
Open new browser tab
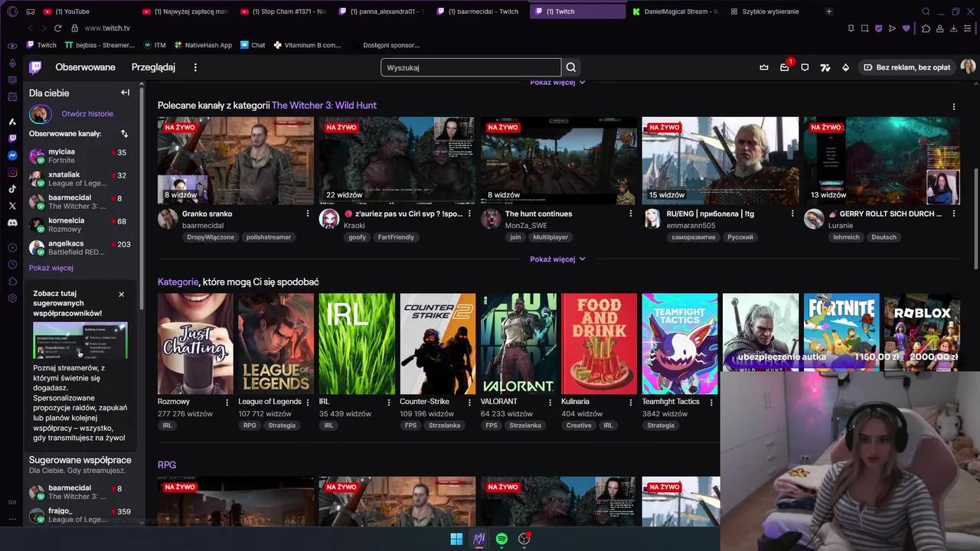[x=828, y=11]
